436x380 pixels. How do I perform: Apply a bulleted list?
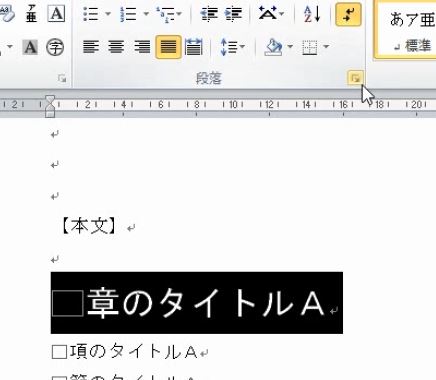point(91,14)
